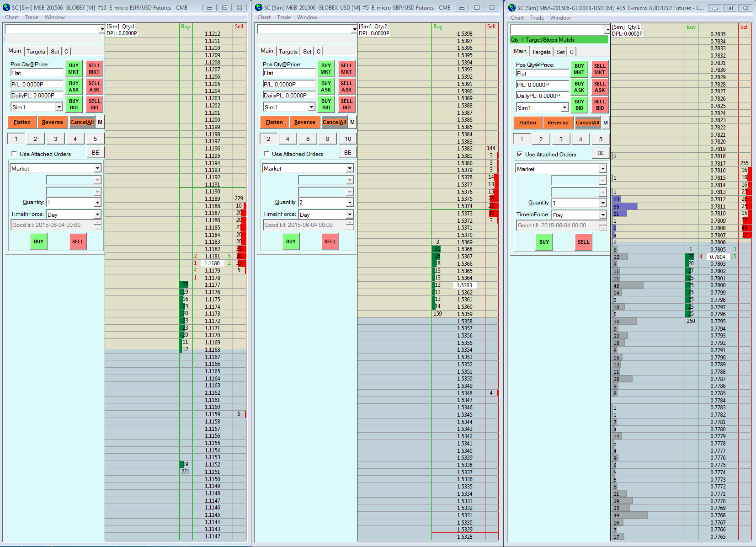Select quantity preset 10 in GBP/USD window
Image resolution: width=756 pixels, height=547 pixels.
click(348, 139)
